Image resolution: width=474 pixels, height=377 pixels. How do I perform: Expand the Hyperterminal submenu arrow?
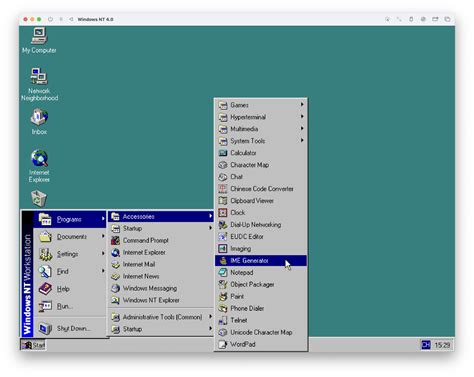(x=302, y=117)
